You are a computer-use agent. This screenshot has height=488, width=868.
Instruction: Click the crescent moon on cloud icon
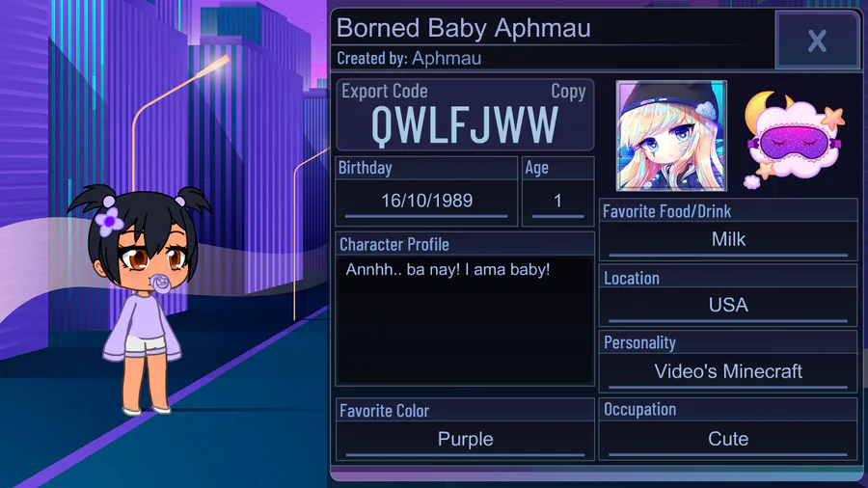coord(760,110)
